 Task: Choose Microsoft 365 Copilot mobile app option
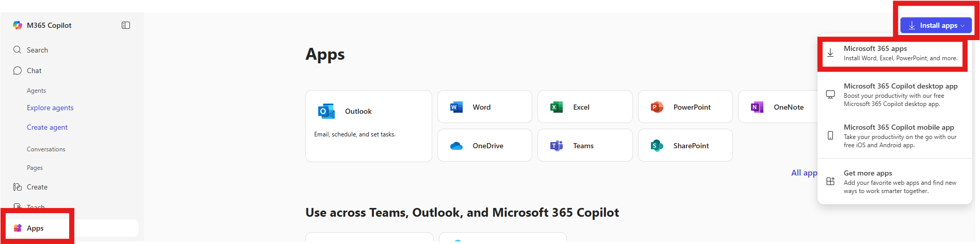pos(895,136)
